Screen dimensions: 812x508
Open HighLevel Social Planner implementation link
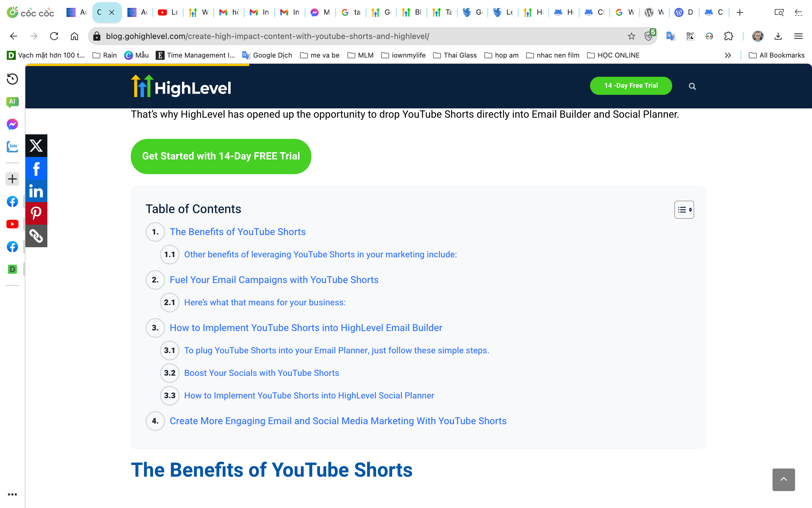(309, 395)
